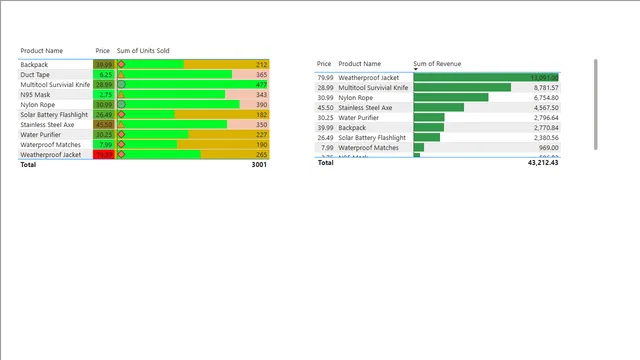Click the red diamond icon in Water Purifier row
Viewport: 640px width, 360px height.
click(x=121, y=135)
